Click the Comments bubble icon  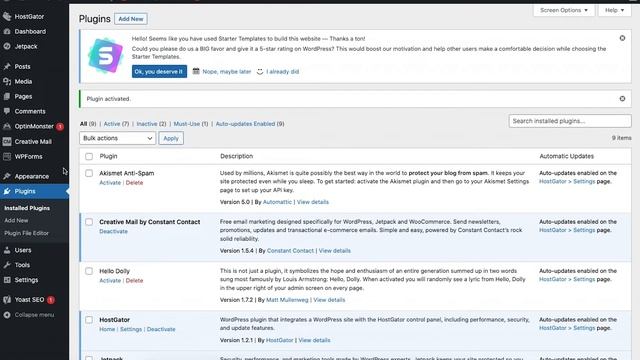click(7, 111)
